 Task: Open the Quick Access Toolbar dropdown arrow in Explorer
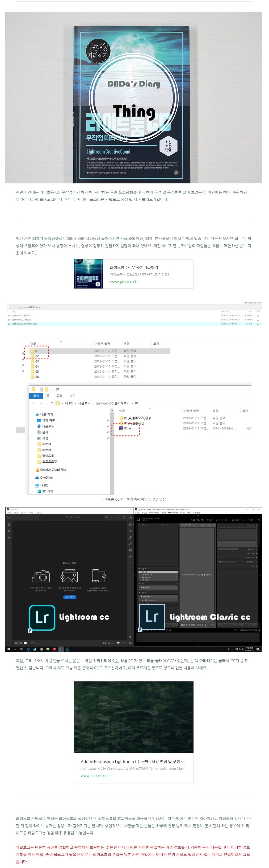pyautogui.click(x=51, y=389)
